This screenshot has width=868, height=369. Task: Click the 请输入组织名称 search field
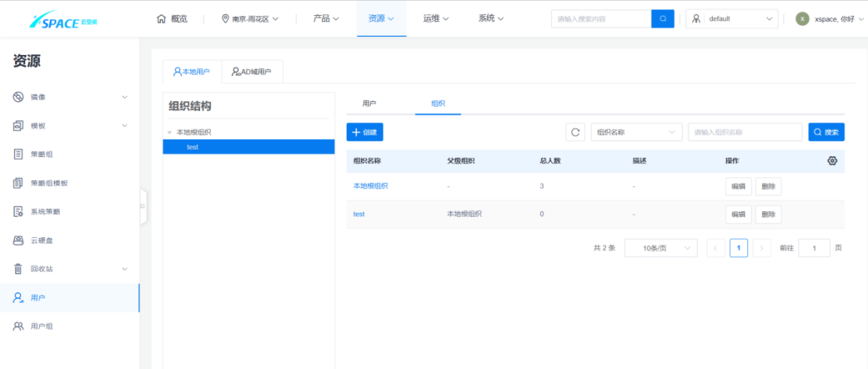pos(744,132)
